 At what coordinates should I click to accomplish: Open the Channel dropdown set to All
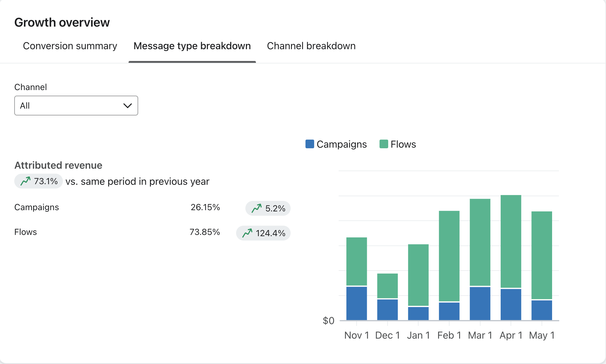coord(76,106)
